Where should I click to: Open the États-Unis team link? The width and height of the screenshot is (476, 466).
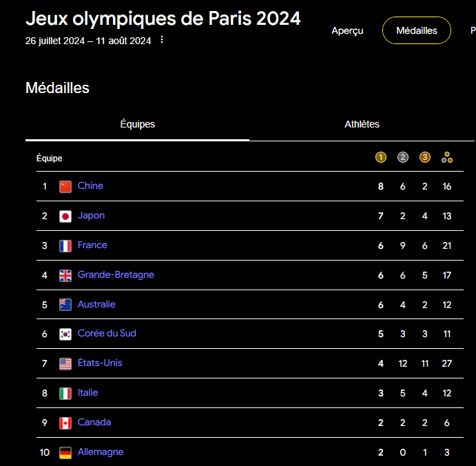(100, 363)
